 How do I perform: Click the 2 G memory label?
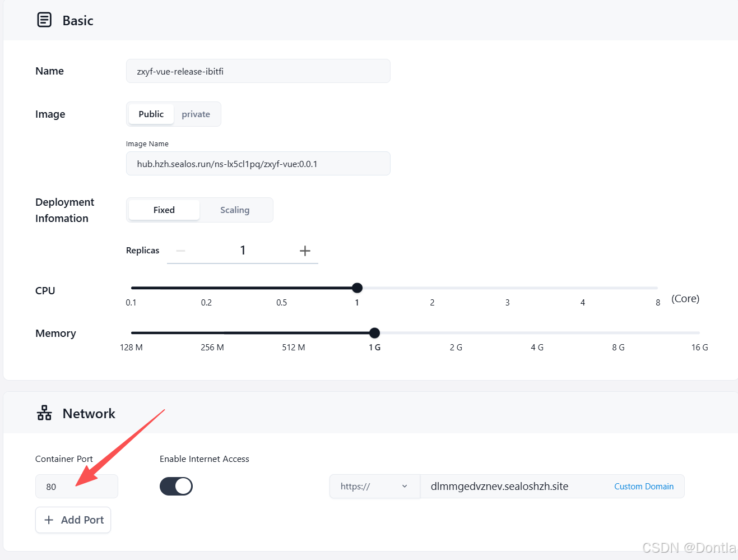pyautogui.click(x=456, y=347)
